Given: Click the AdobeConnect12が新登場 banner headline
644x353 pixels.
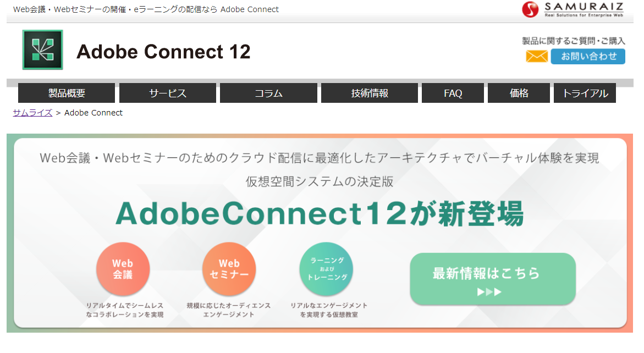Looking at the screenshot, I should click(320, 213).
